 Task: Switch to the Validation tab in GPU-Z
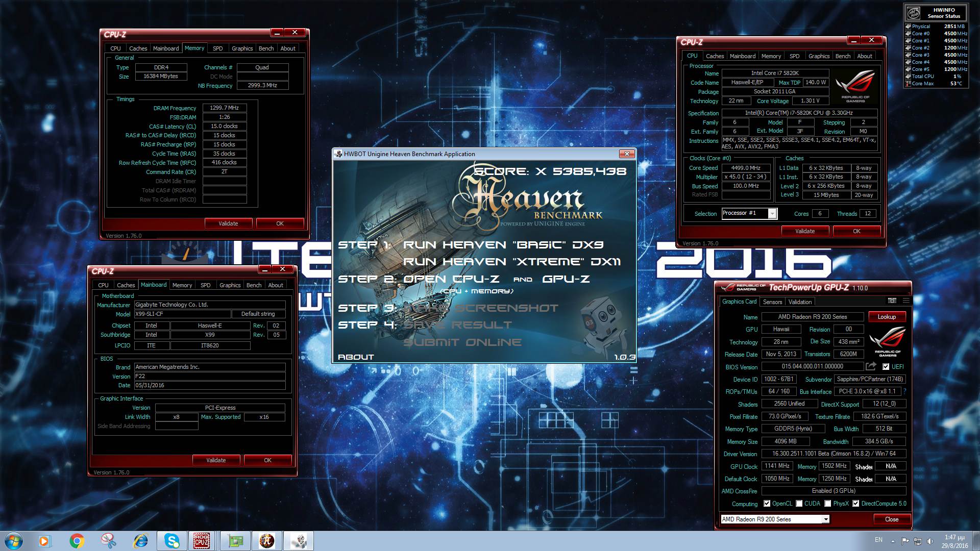[800, 302]
